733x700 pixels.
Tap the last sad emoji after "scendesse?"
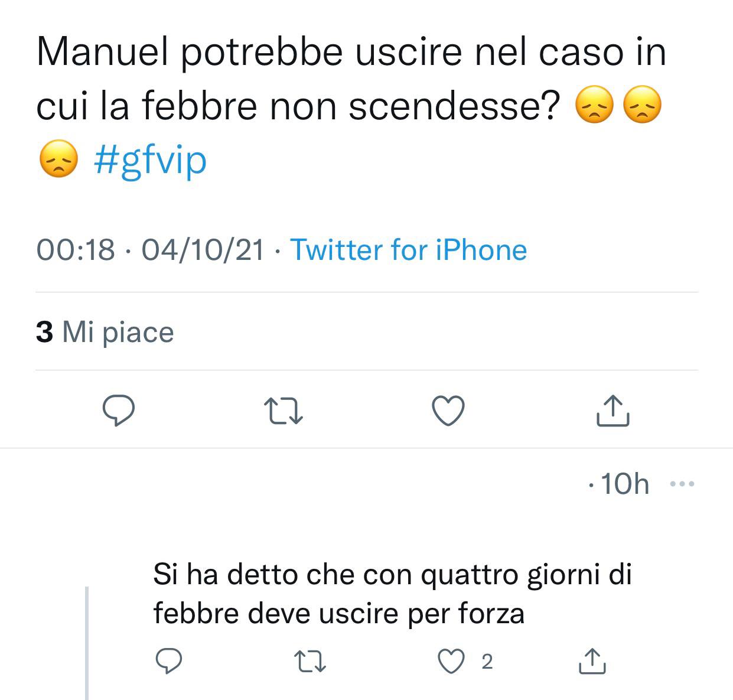tap(642, 106)
